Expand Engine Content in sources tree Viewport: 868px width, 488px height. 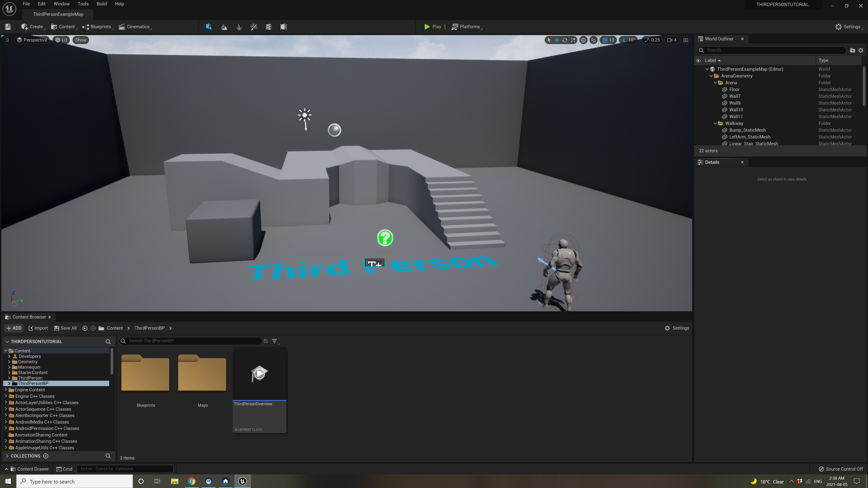point(6,390)
